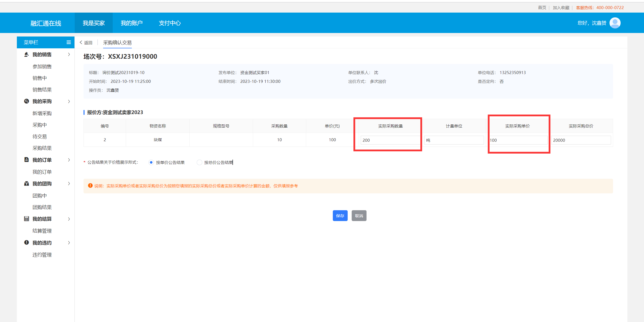Click the 物资名称 column header
This screenshot has width=644, height=322.
coord(158,126)
